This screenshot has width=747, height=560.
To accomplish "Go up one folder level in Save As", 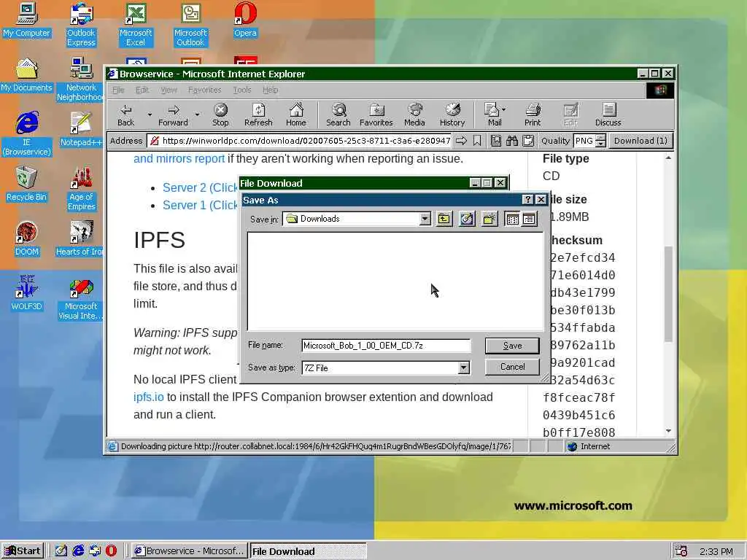I will [444, 219].
